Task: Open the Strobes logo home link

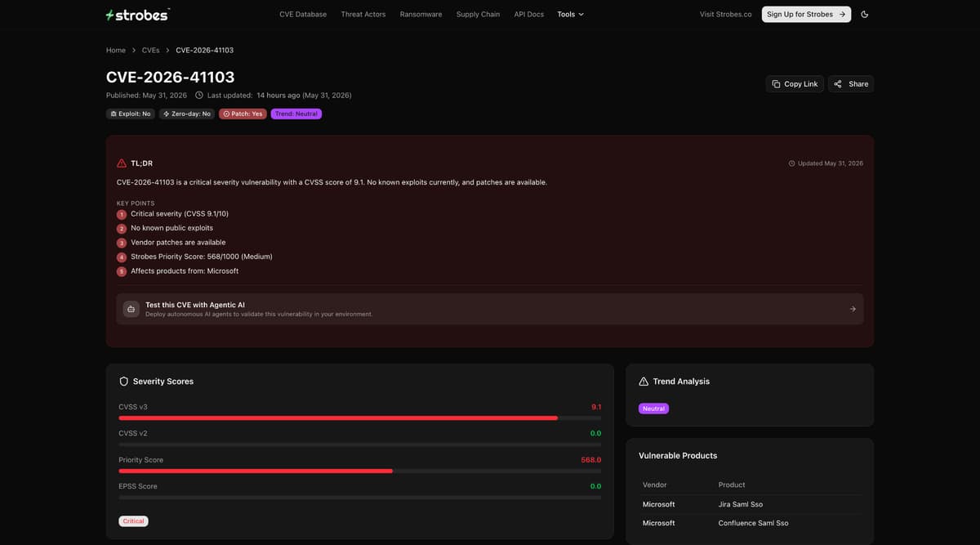Action: tap(137, 15)
